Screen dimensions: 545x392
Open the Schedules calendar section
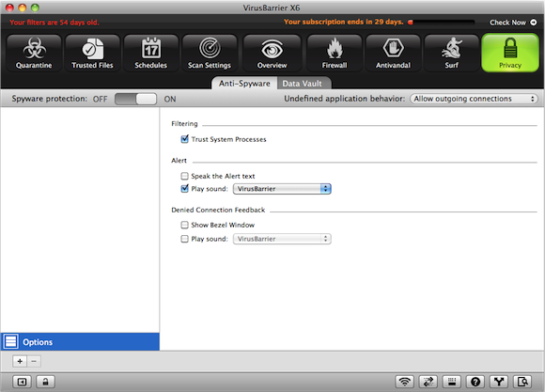click(151, 53)
